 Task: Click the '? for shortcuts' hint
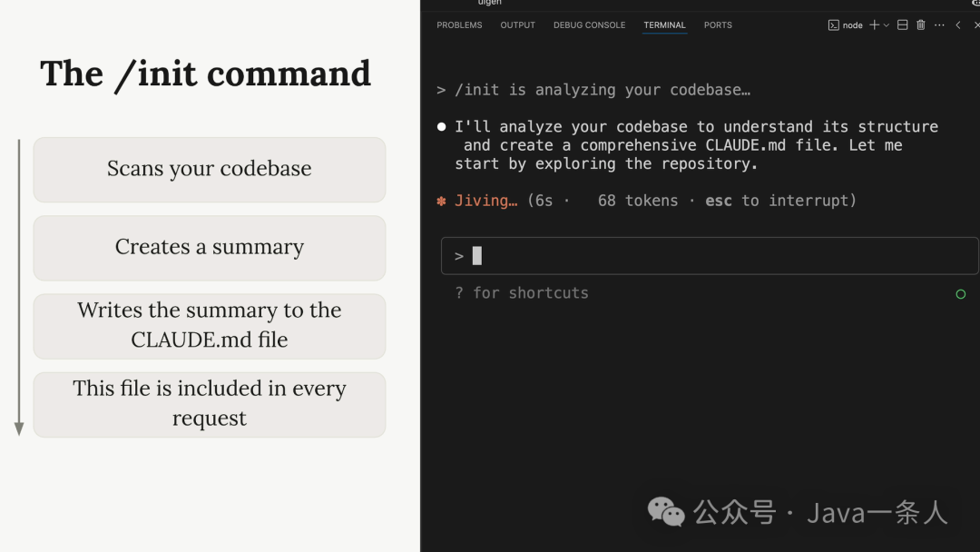pos(522,293)
